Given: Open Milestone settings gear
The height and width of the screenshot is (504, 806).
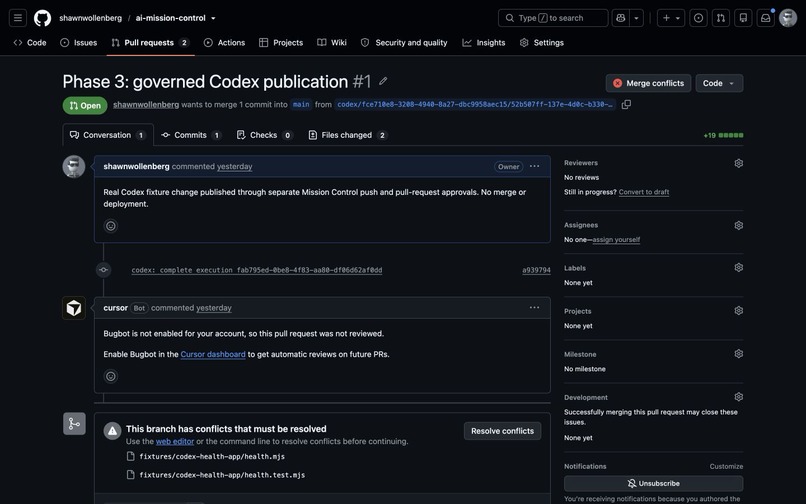Looking at the screenshot, I should coord(739,354).
